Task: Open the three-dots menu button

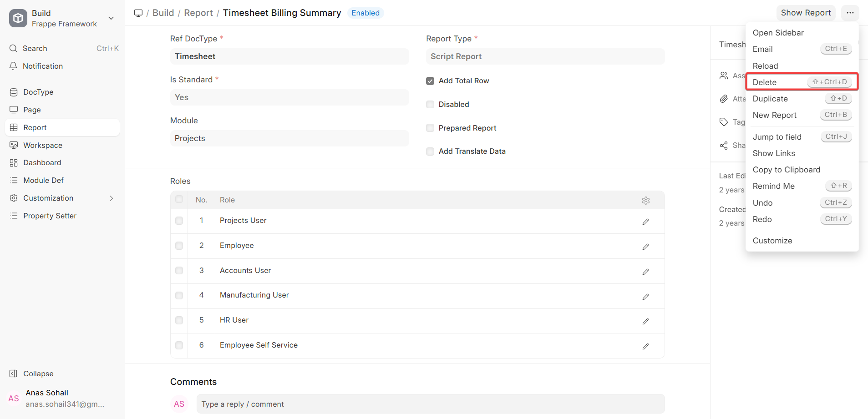Action: click(850, 13)
